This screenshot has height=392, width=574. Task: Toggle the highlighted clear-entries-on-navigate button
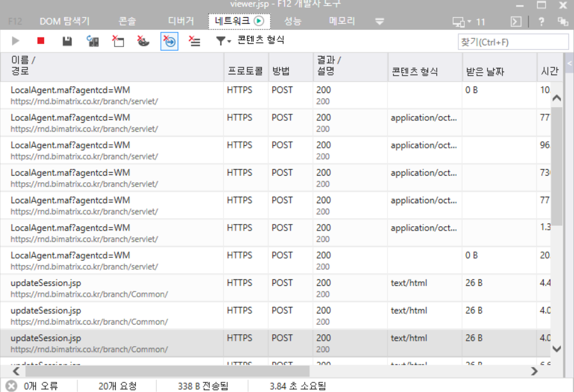tap(169, 41)
